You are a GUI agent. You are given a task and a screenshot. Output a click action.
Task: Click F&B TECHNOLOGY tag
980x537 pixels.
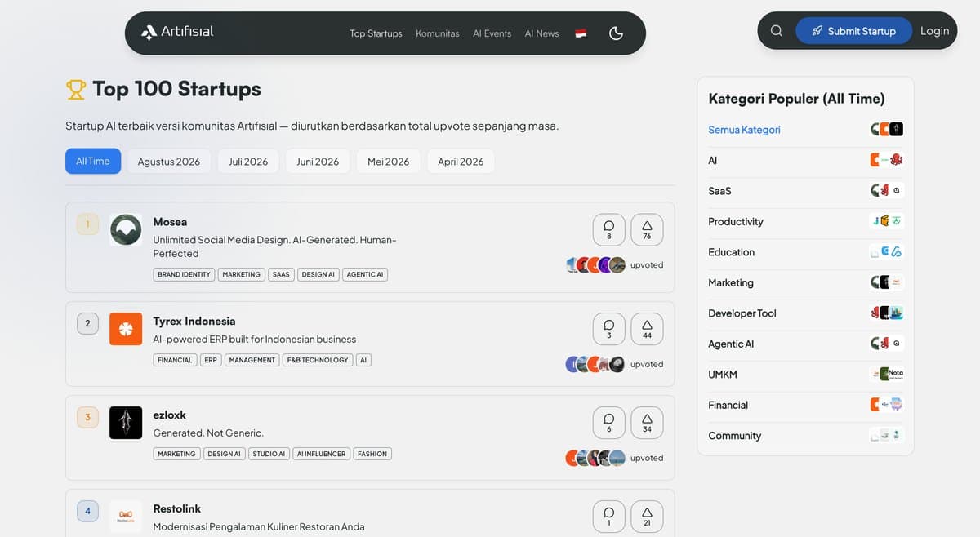(x=317, y=360)
